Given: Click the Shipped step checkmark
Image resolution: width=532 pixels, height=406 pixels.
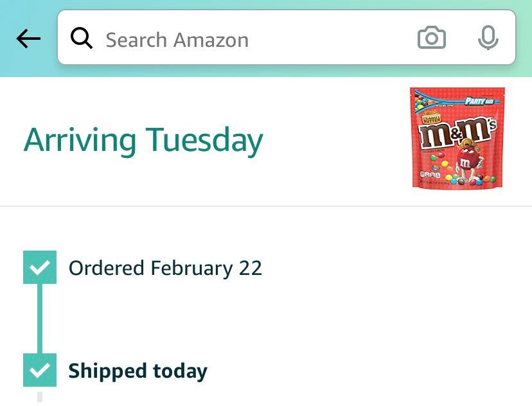Looking at the screenshot, I should 40,370.
